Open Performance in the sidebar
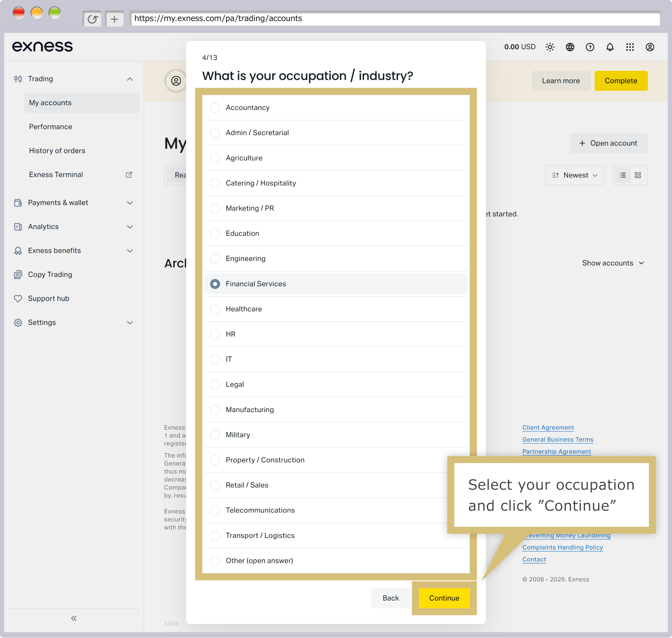 click(x=50, y=127)
